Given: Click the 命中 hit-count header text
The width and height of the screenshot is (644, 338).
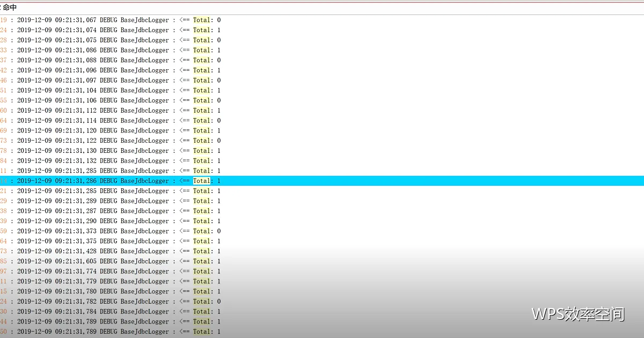Looking at the screenshot, I should 10,8.
